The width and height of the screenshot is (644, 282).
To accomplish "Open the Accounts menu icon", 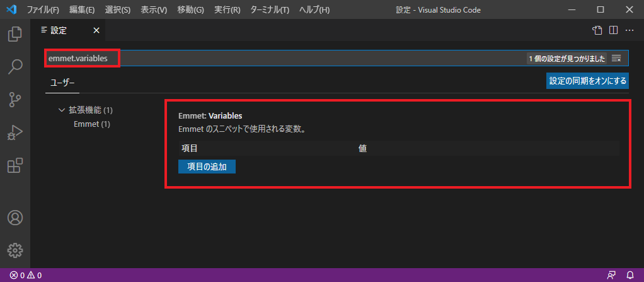I will [x=15, y=218].
